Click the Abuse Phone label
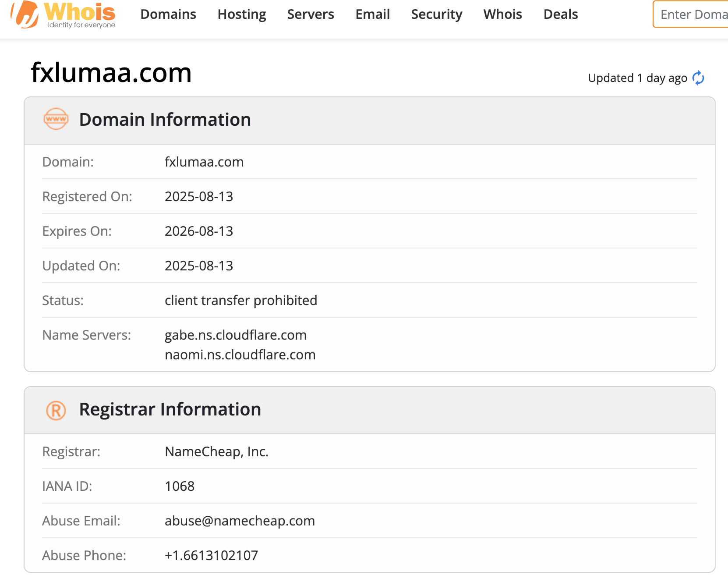Viewport: 728px width, 582px height. [84, 556]
